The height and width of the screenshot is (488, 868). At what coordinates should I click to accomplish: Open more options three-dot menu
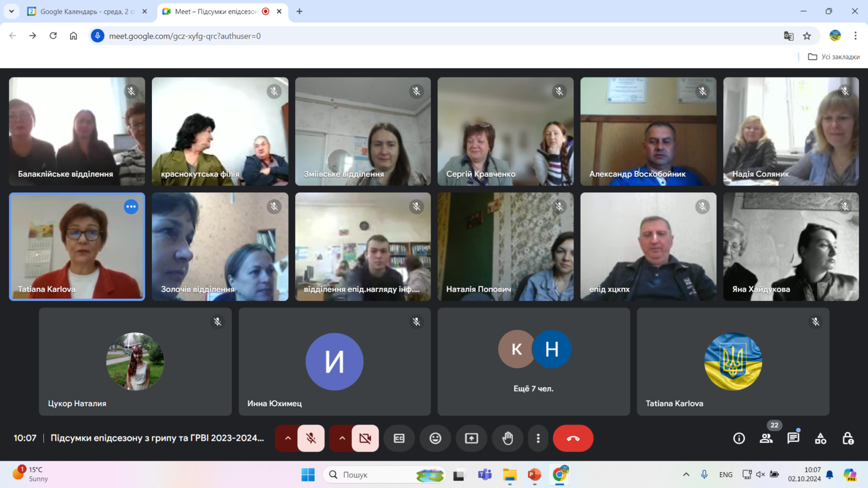(x=538, y=438)
